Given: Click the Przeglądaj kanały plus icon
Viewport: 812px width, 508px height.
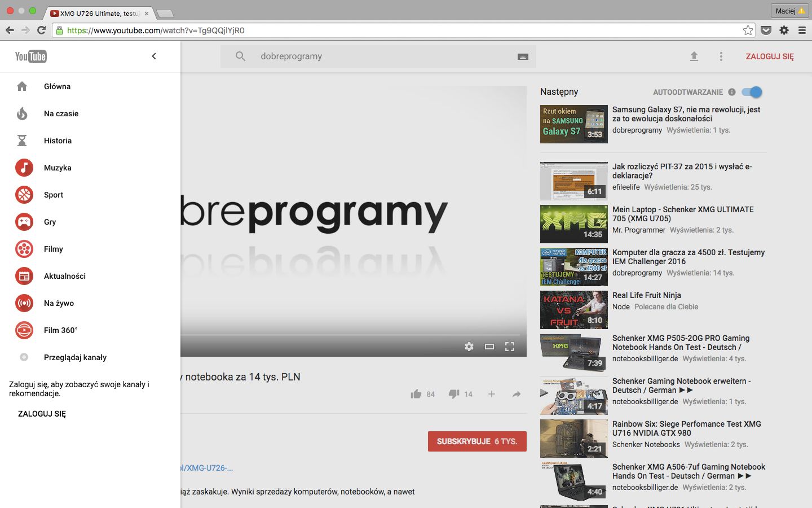Looking at the screenshot, I should tap(24, 357).
